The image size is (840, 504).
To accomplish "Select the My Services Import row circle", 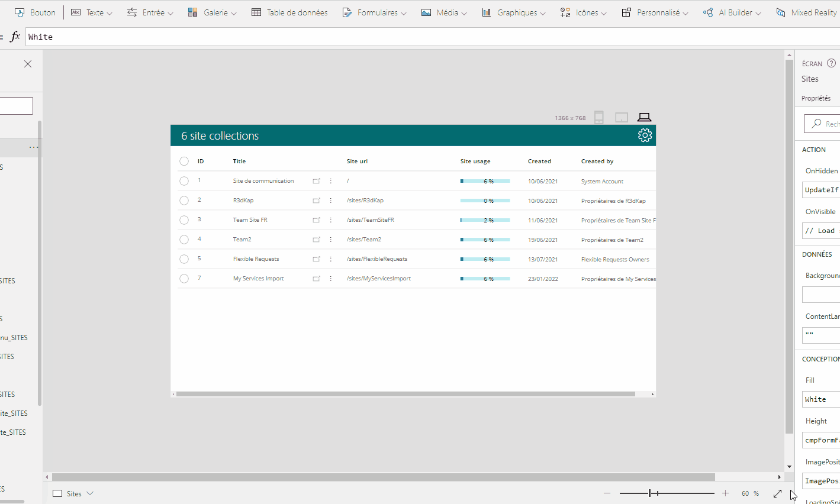I will point(184,279).
